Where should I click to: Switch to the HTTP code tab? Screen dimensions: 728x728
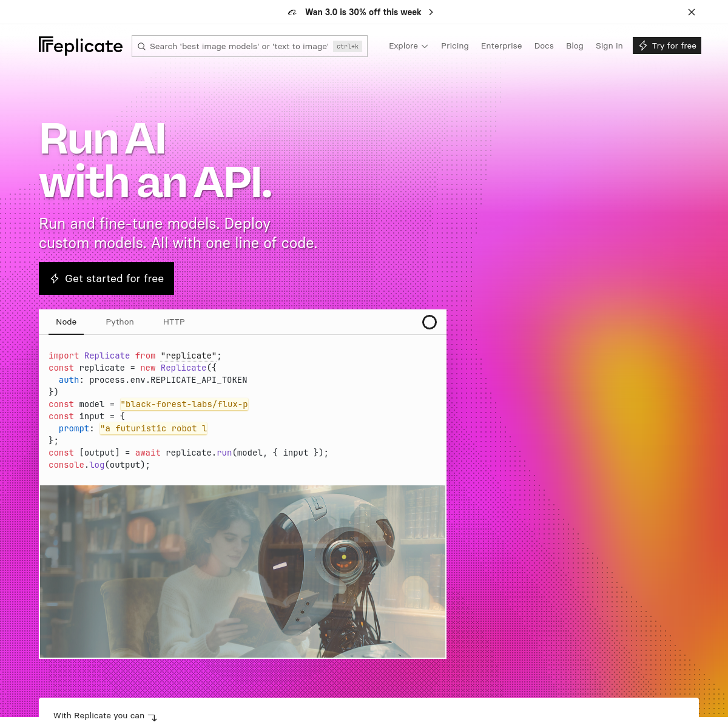[174, 322]
